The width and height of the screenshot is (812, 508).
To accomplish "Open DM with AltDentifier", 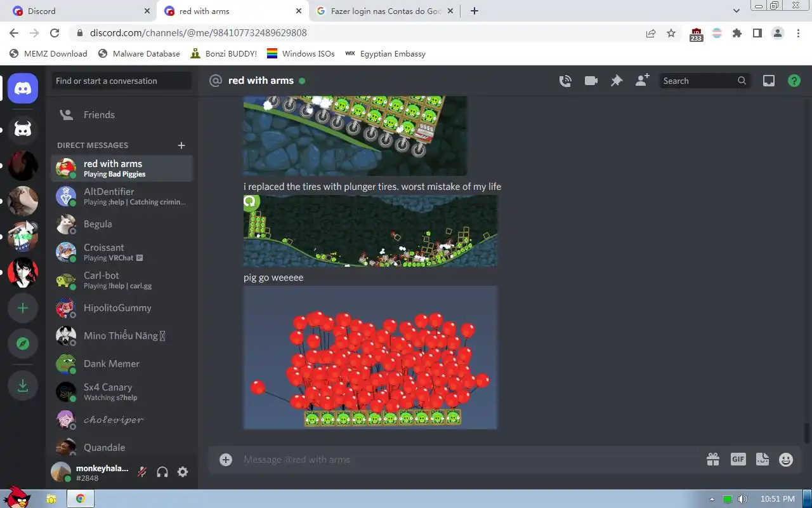I will (x=121, y=196).
